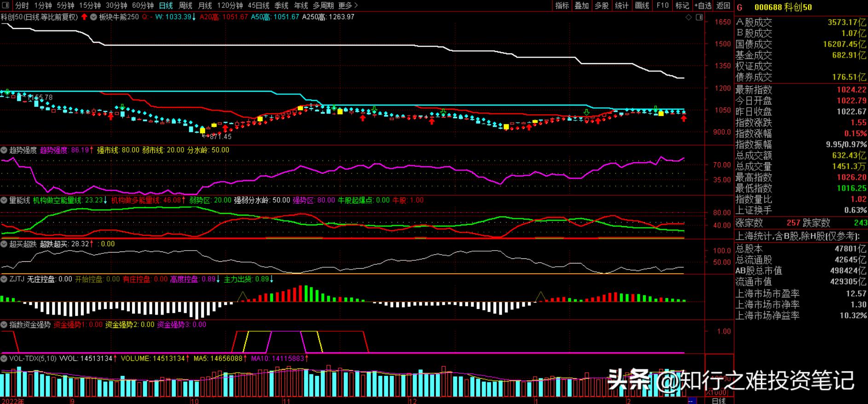The width and height of the screenshot is (868, 404).
Task: Expand the VOL-TDX indicator menu
Action: click(x=4, y=358)
